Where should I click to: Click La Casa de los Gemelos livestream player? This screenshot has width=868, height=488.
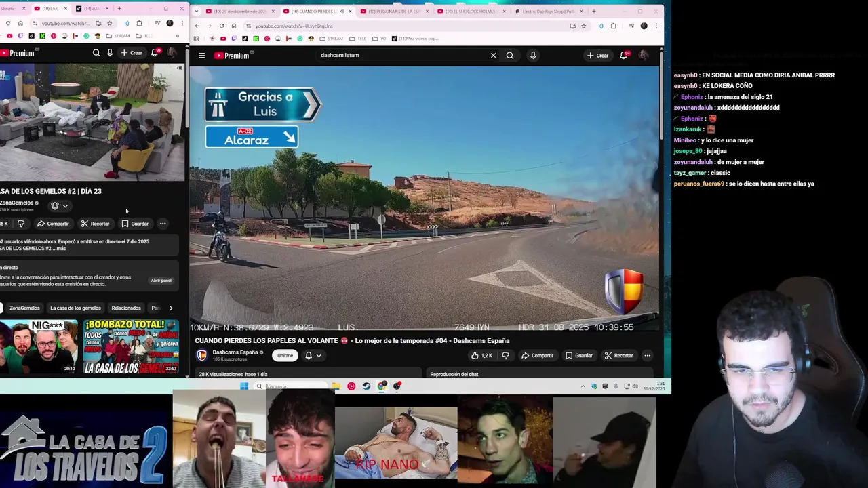point(92,122)
